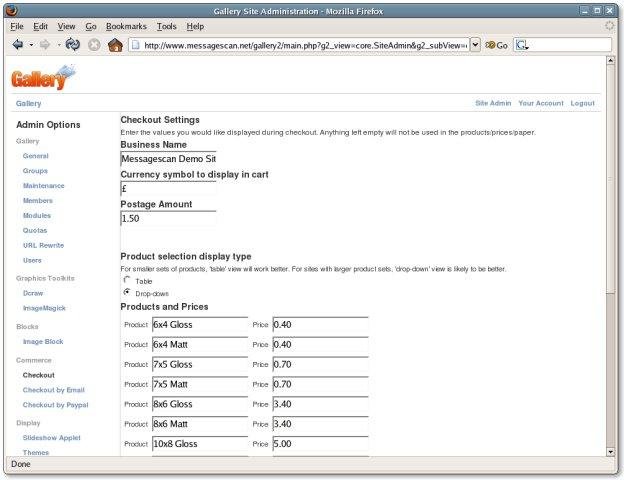Open the Site Admin link
The width and height of the screenshot is (624, 480).
click(x=493, y=103)
